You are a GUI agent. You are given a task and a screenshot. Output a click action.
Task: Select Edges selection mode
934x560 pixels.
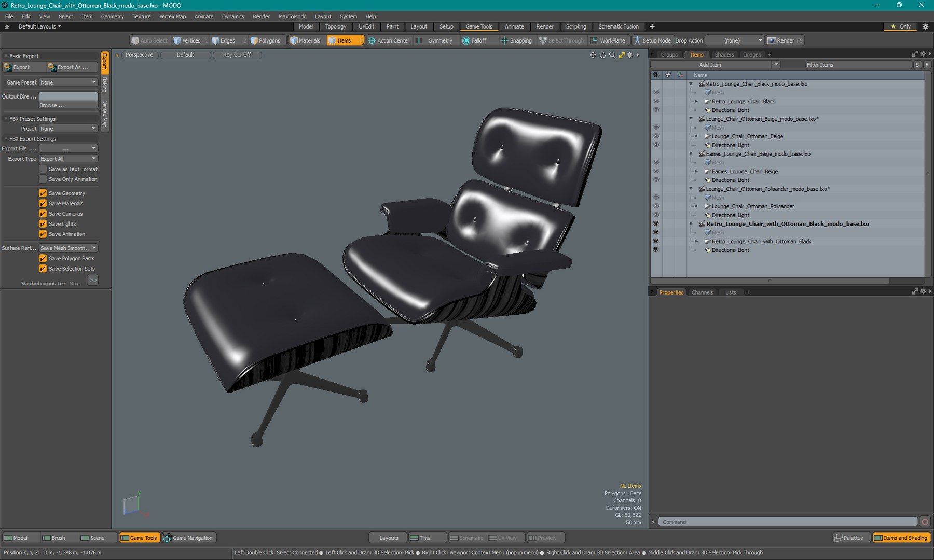[x=224, y=40]
